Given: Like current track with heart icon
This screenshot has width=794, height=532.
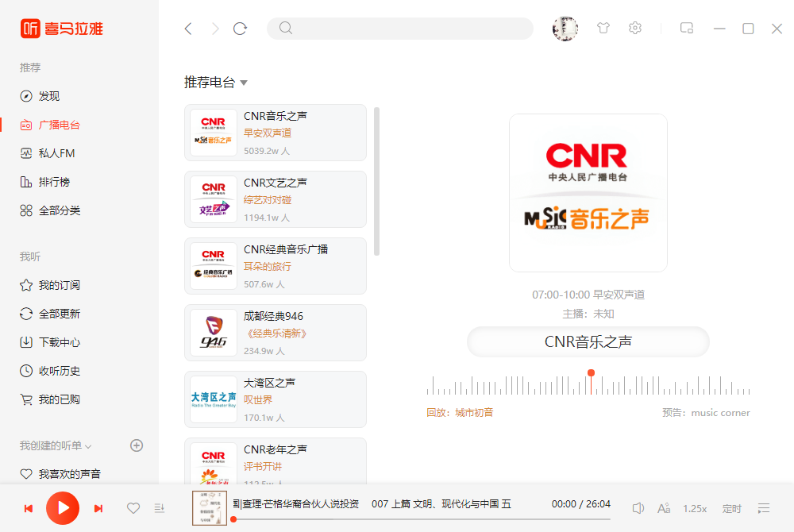Looking at the screenshot, I should pos(133,508).
